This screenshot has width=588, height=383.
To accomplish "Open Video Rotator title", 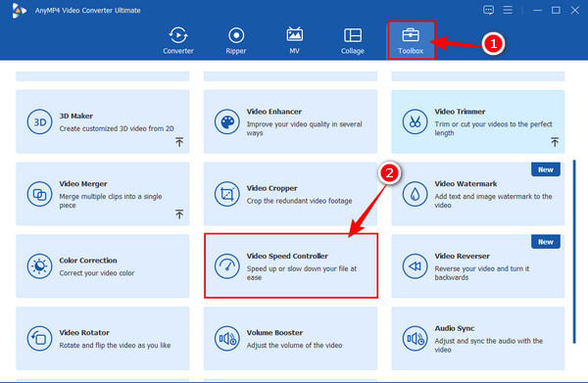I will pos(84,332).
